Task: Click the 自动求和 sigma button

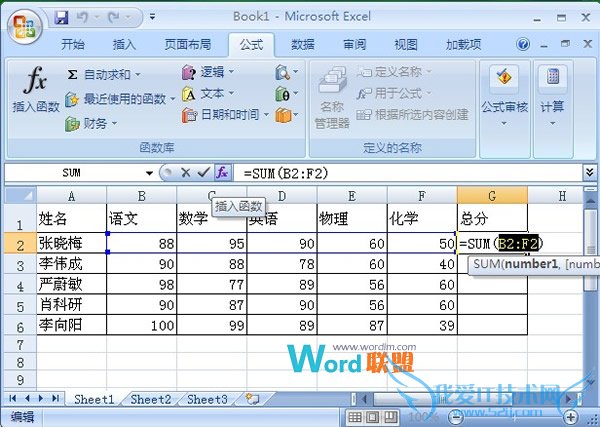Action: 99,74
